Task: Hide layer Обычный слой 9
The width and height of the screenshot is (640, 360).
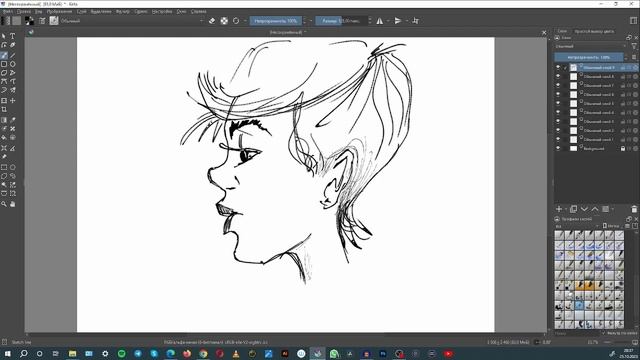Action: pyautogui.click(x=558, y=67)
